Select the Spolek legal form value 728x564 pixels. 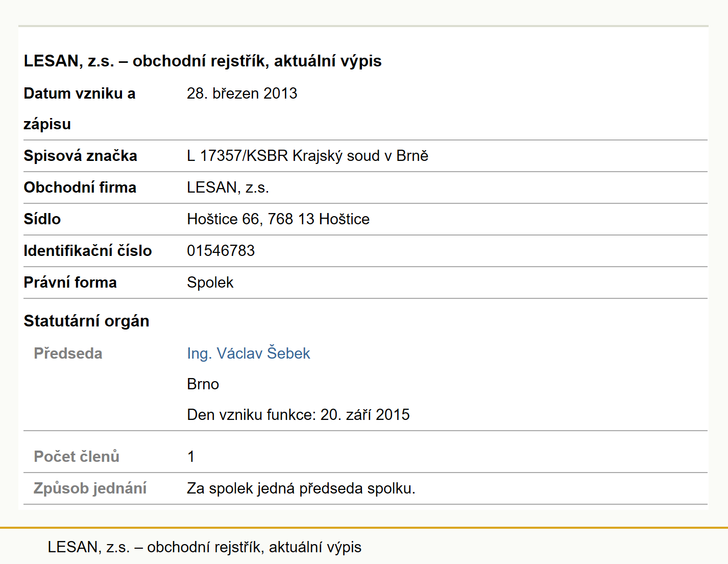210,283
